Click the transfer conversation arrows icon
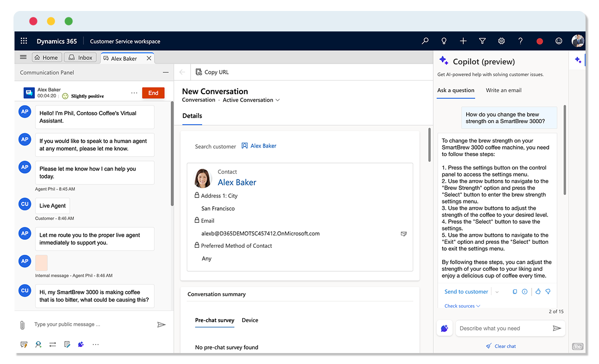Screen dimensions: 599x364 52,345
